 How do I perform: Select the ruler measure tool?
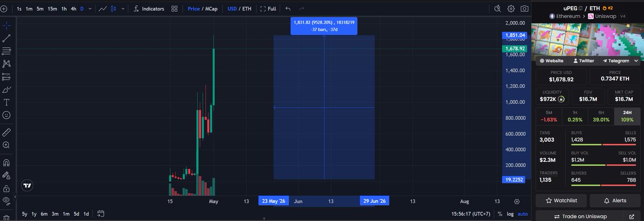tap(6, 131)
